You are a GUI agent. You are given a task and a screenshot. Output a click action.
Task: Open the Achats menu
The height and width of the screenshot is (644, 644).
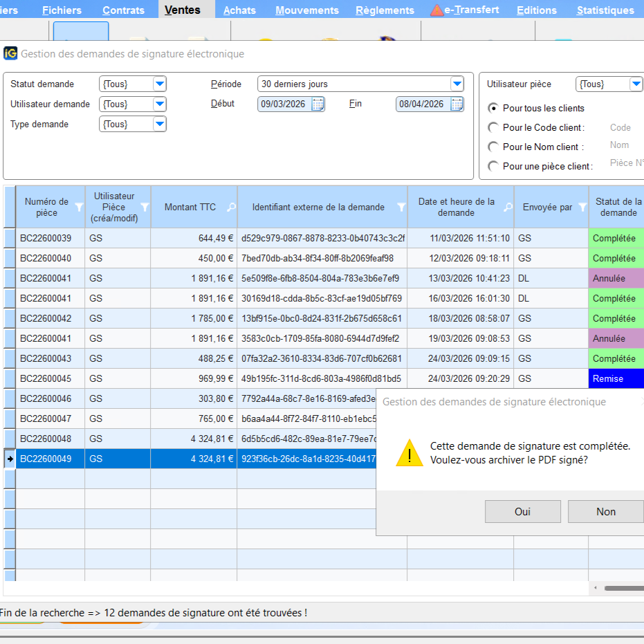pyautogui.click(x=239, y=10)
